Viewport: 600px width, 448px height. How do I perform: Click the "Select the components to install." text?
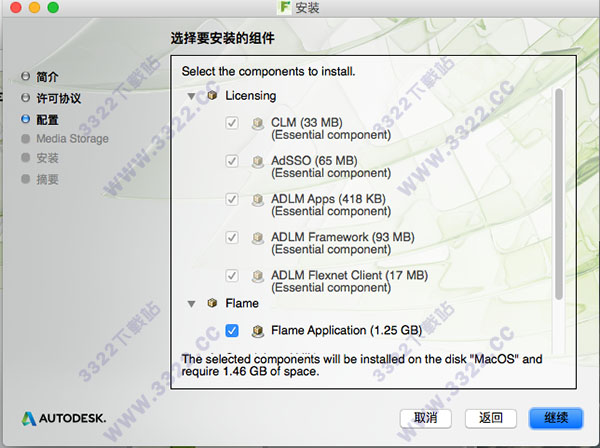point(269,71)
